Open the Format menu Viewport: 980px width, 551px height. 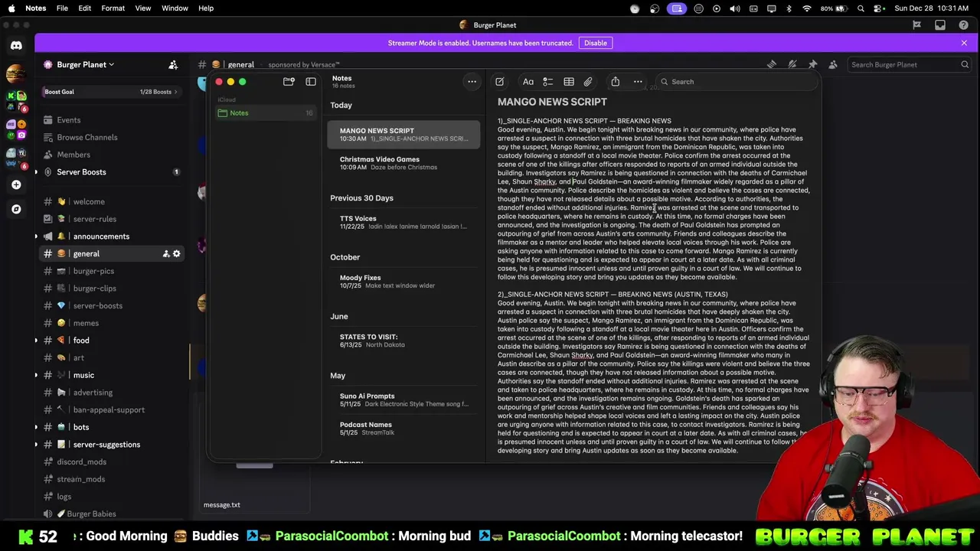coord(113,8)
